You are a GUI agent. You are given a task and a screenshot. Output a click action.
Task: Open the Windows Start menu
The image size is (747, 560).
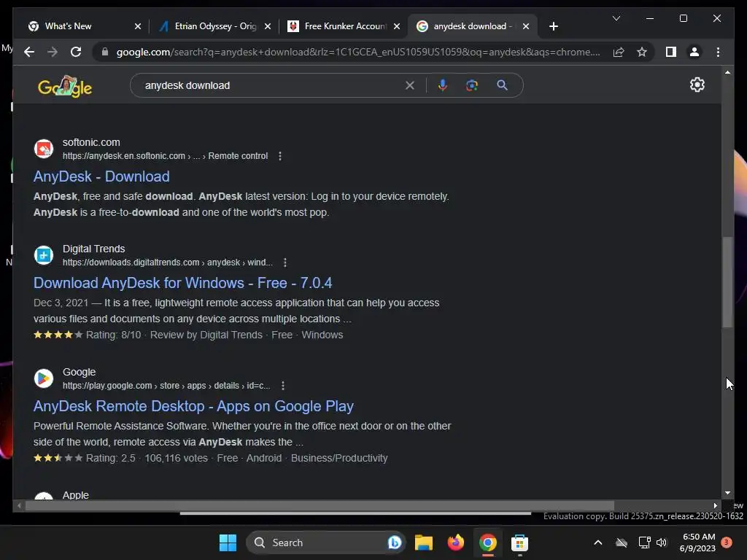coord(228,542)
